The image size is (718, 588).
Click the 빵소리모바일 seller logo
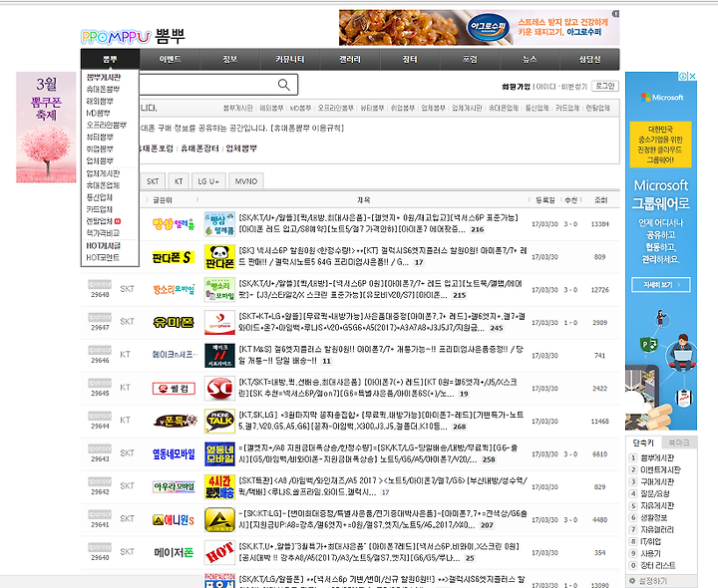click(174, 290)
